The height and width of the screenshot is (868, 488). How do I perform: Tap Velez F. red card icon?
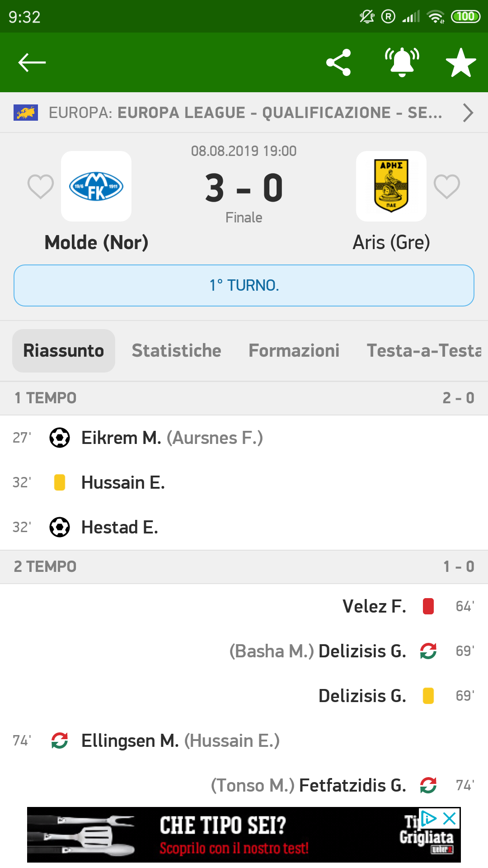tap(428, 606)
